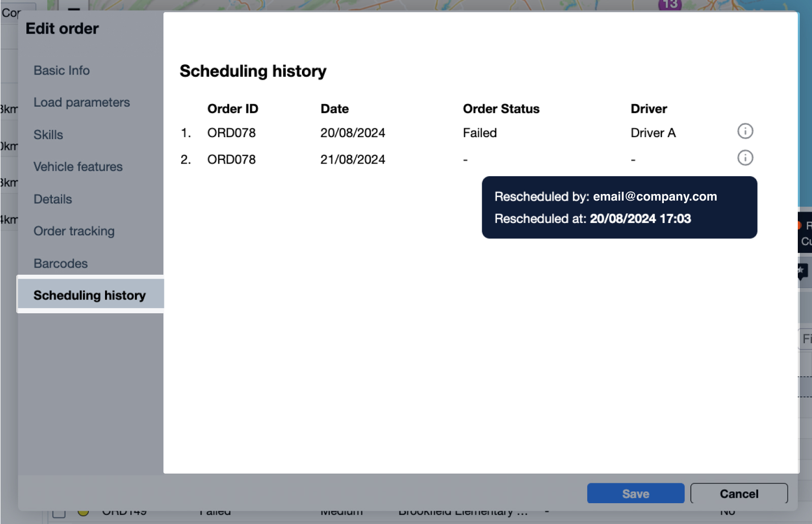
Task: Open the Details section
Action: click(x=53, y=199)
